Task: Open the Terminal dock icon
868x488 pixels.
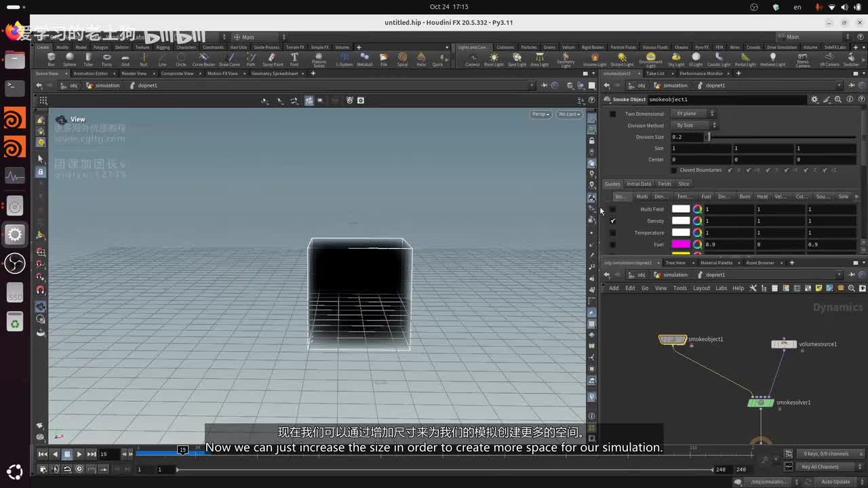Action: pos(14,87)
